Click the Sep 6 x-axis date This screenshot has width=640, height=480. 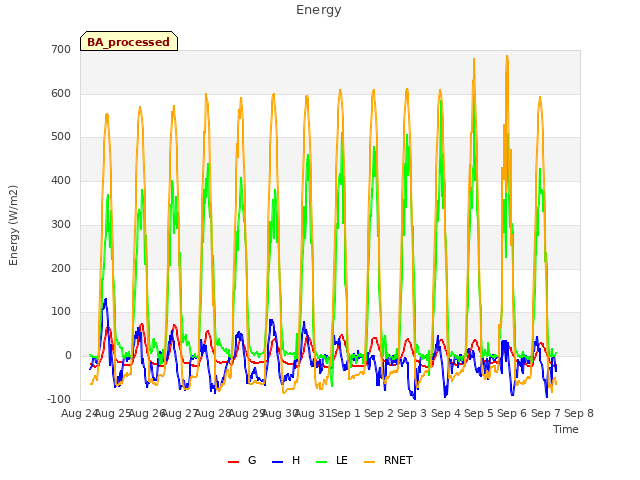coord(512,413)
